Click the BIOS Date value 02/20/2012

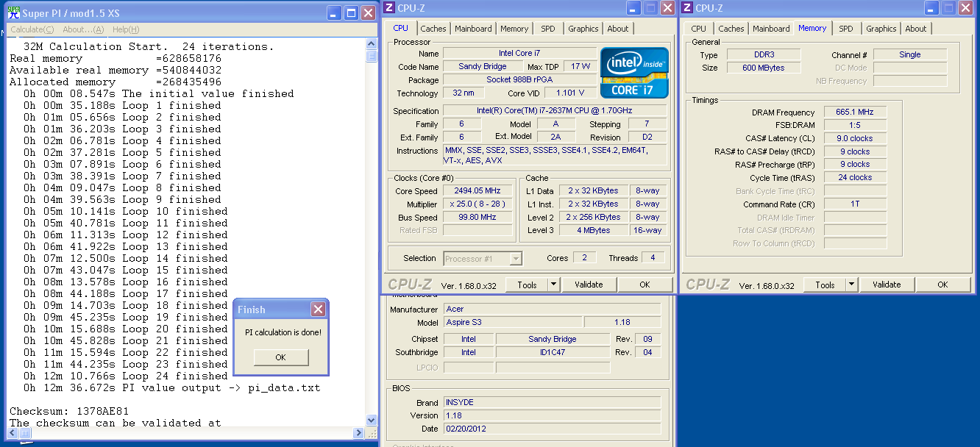point(553,429)
